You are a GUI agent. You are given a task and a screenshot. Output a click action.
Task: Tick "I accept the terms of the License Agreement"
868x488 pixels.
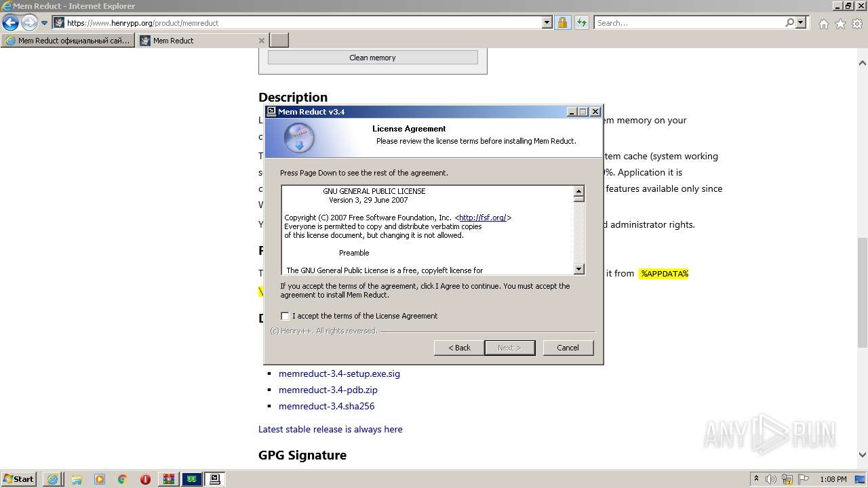click(x=285, y=316)
